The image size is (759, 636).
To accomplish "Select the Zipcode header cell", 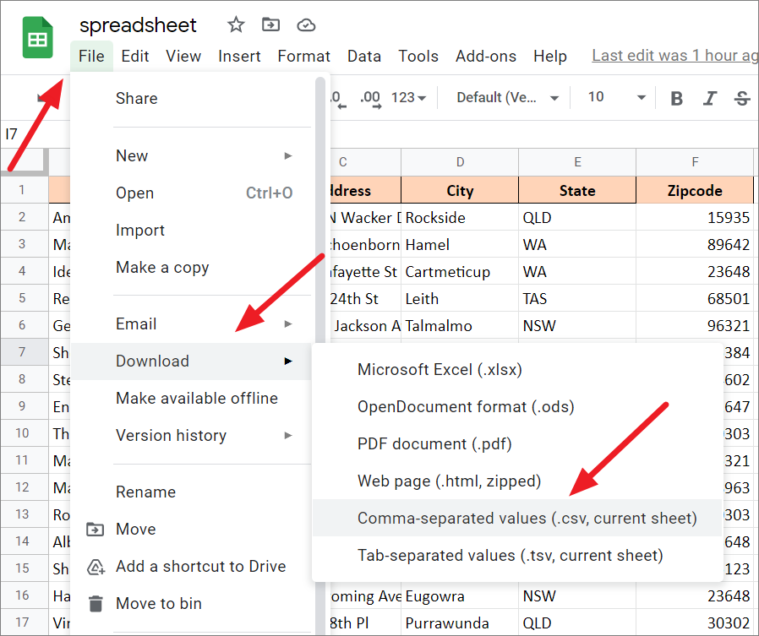I will (x=695, y=190).
